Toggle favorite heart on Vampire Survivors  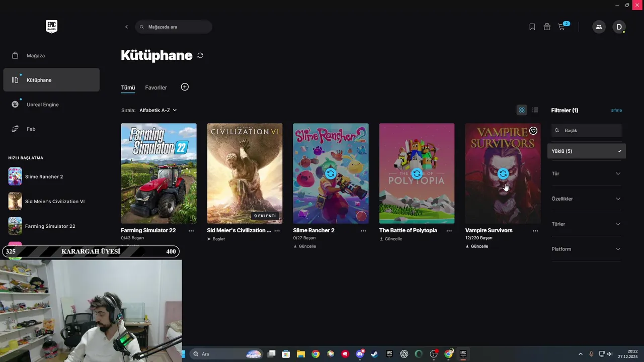click(533, 131)
